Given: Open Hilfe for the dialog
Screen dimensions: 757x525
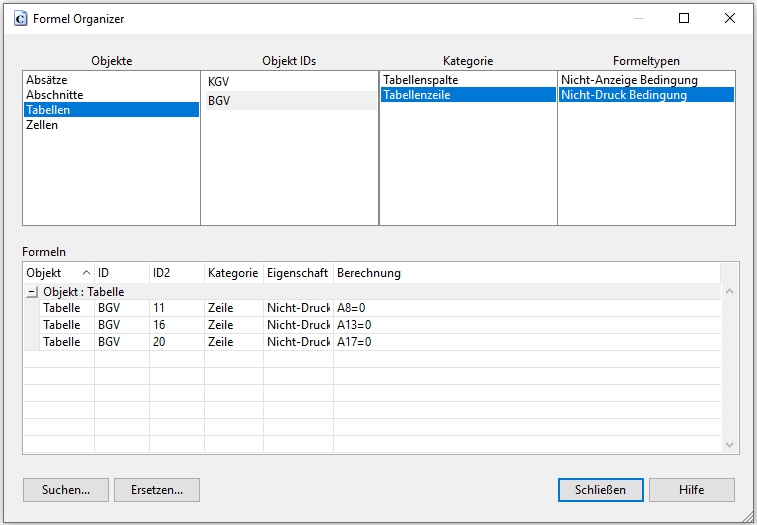Looking at the screenshot, I should coord(692,490).
